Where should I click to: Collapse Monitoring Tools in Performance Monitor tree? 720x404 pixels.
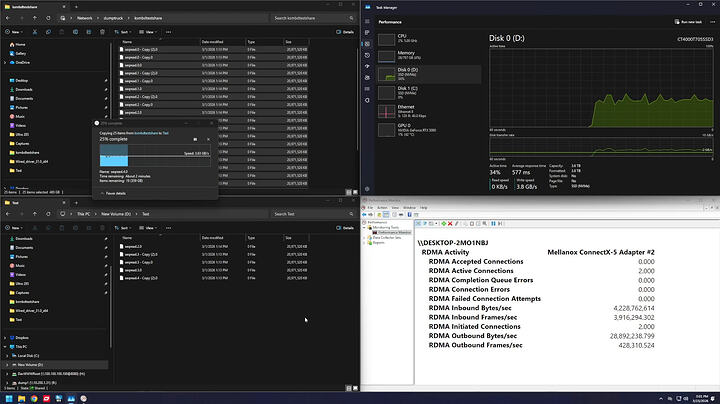(x=365, y=227)
